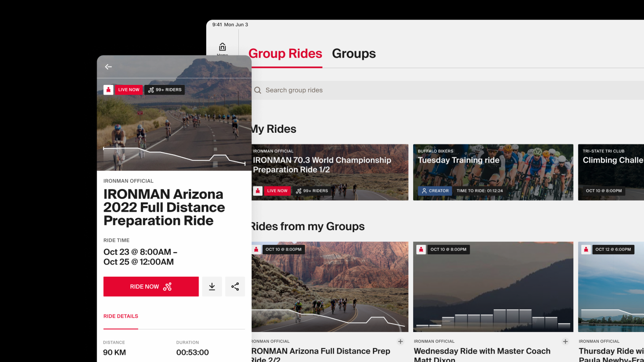Click the Search group rides field

[447, 90]
